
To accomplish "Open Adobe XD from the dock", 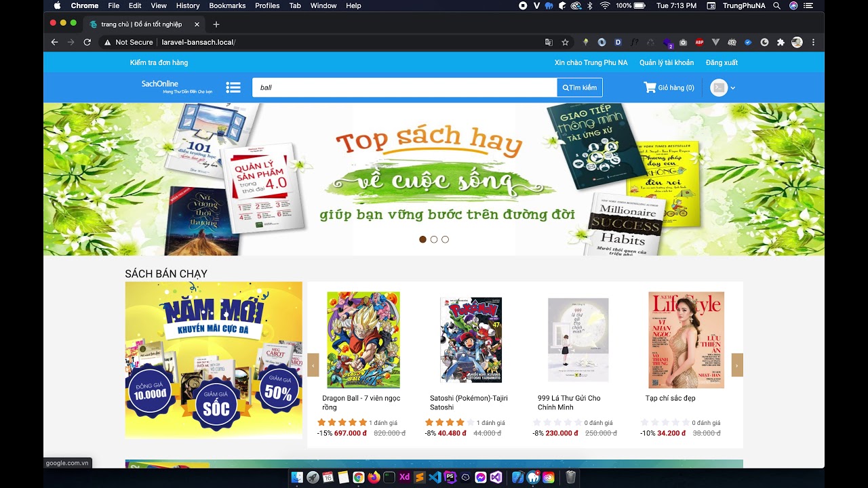I will (405, 477).
